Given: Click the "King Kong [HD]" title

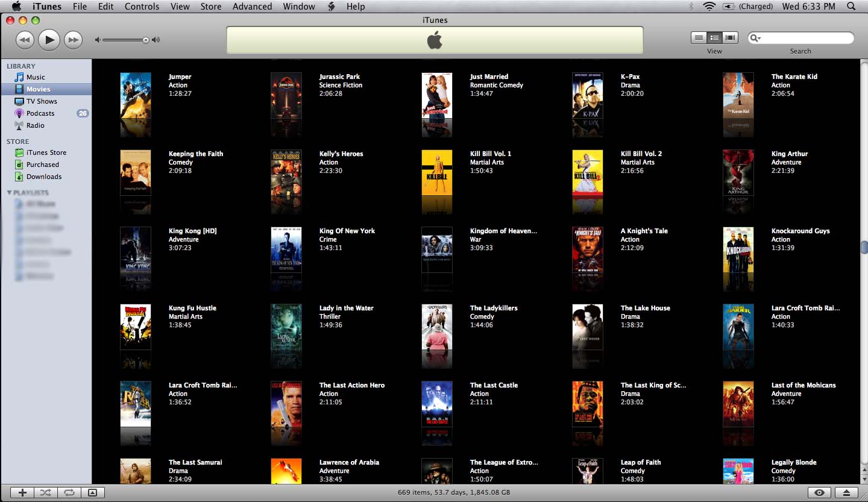Looking at the screenshot, I should pyautogui.click(x=193, y=231).
